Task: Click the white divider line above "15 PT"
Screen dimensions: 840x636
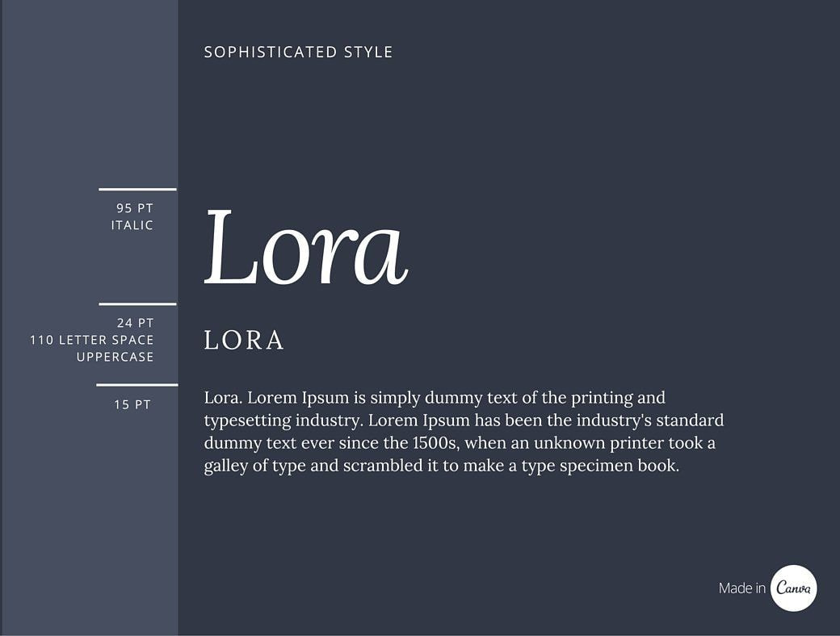Action: pyautogui.click(x=136, y=385)
